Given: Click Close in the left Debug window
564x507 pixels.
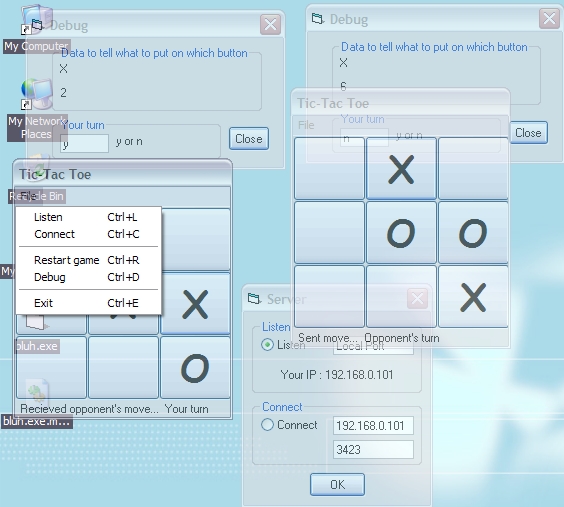Looking at the screenshot, I should coord(249,138).
